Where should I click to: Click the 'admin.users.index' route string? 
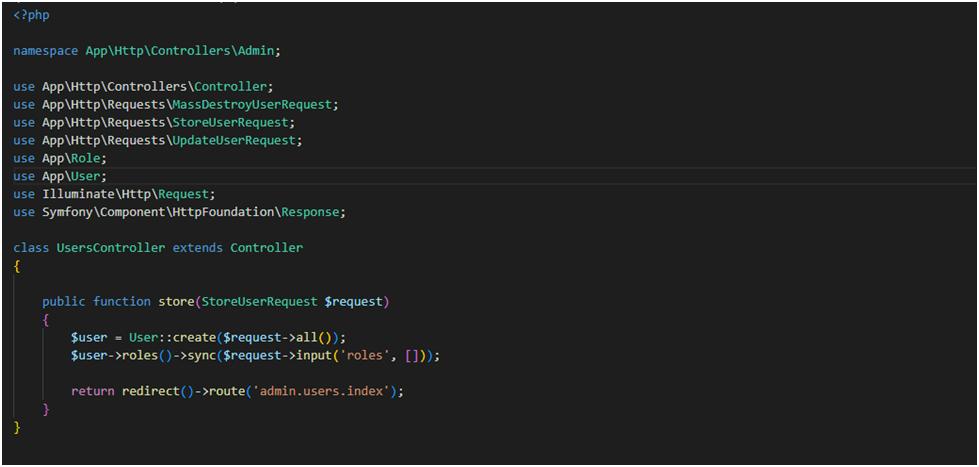coord(321,391)
